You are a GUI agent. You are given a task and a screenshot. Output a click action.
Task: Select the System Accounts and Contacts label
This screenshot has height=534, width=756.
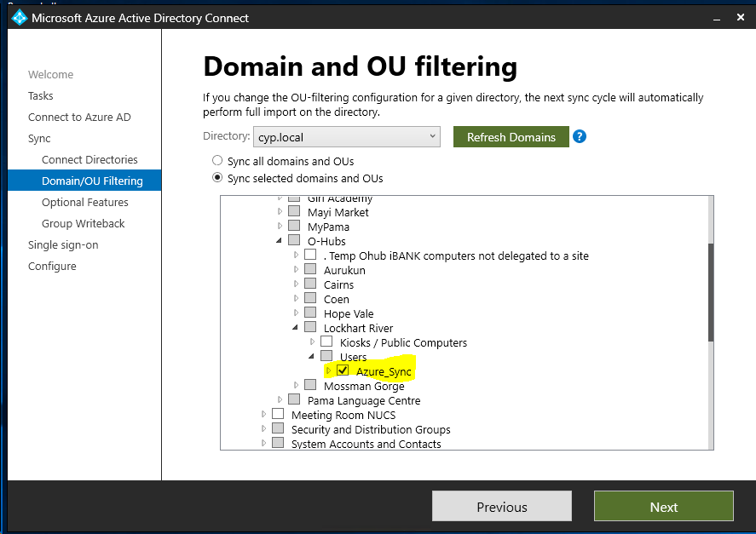tap(366, 444)
